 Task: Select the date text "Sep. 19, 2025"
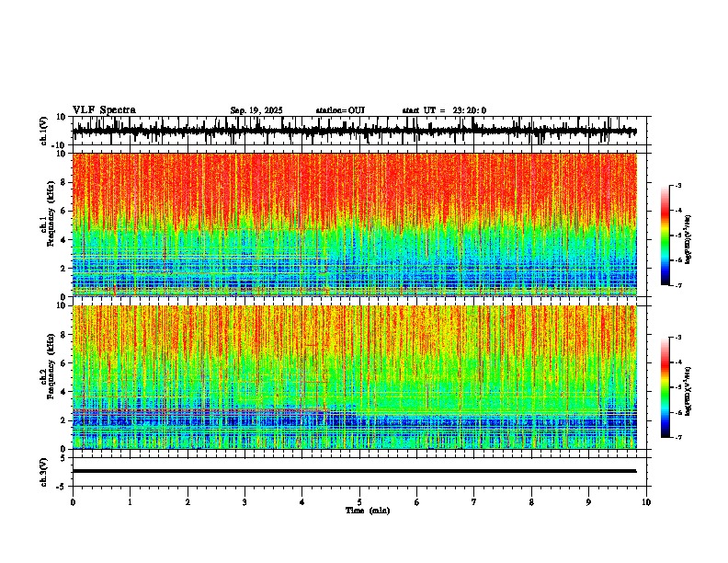tap(256, 110)
